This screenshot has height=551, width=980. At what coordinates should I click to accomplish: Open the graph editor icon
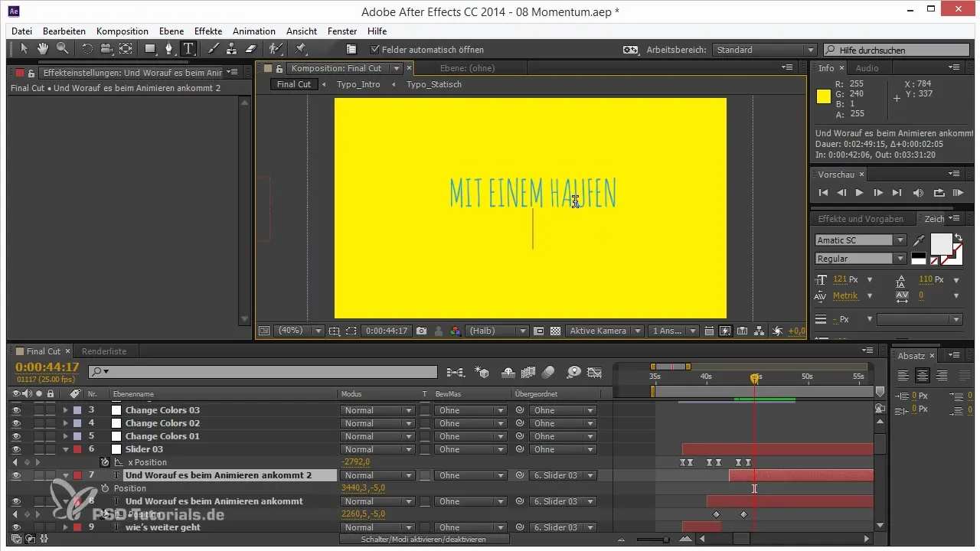pos(595,372)
